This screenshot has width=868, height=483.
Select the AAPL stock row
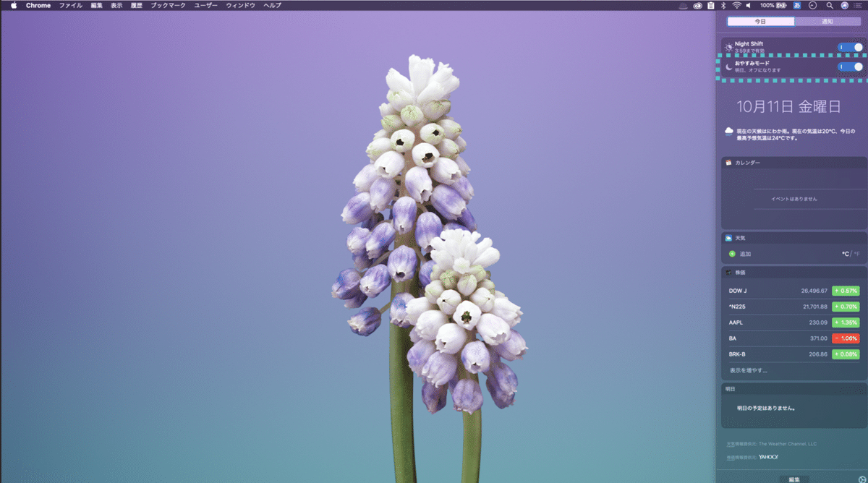click(x=794, y=322)
